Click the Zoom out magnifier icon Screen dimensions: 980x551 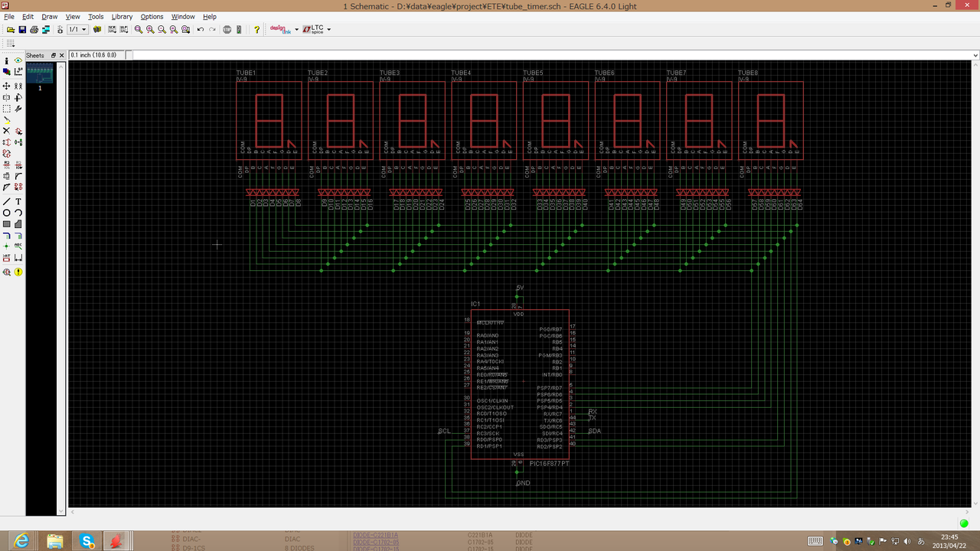pos(162,30)
